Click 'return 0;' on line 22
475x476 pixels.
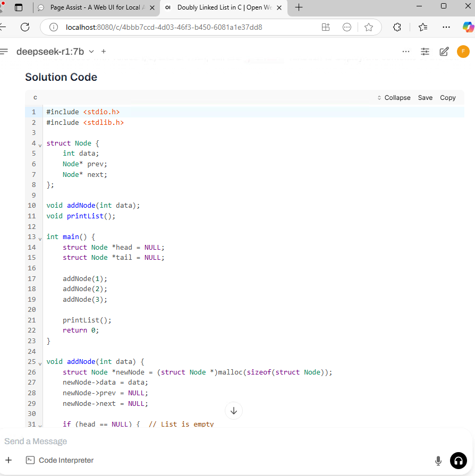click(x=81, y=330)
